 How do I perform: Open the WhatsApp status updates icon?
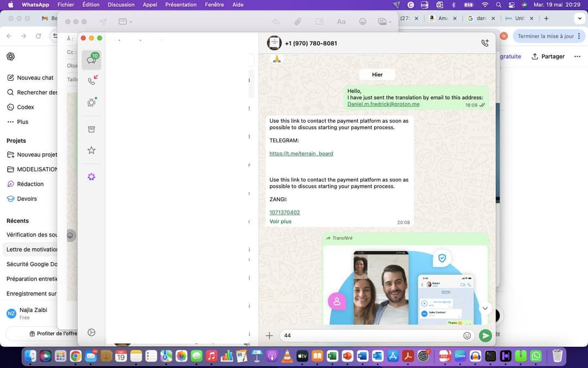[x=91, y=102]
